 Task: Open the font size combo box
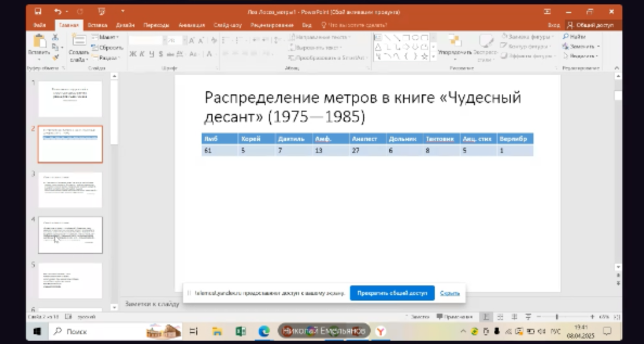177,40
